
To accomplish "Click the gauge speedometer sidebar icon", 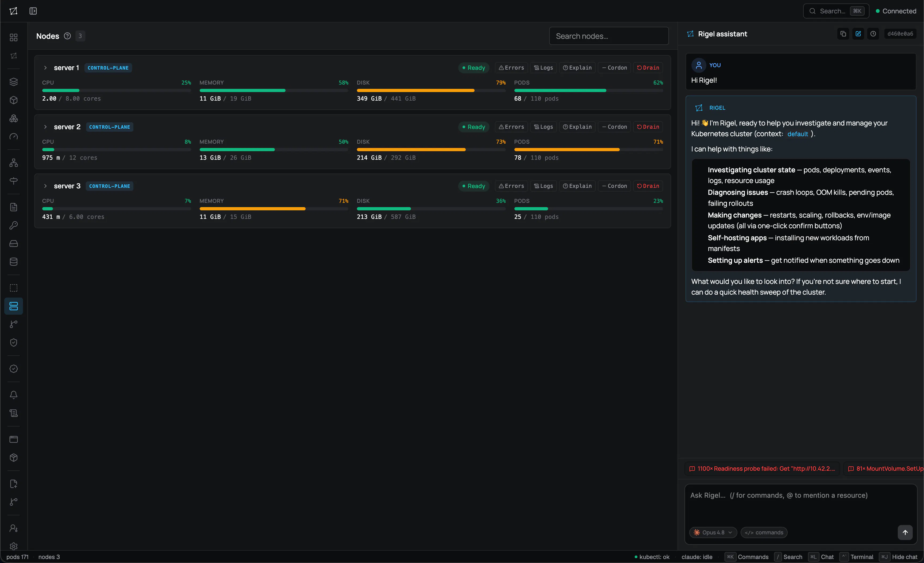I will (13, 137).
